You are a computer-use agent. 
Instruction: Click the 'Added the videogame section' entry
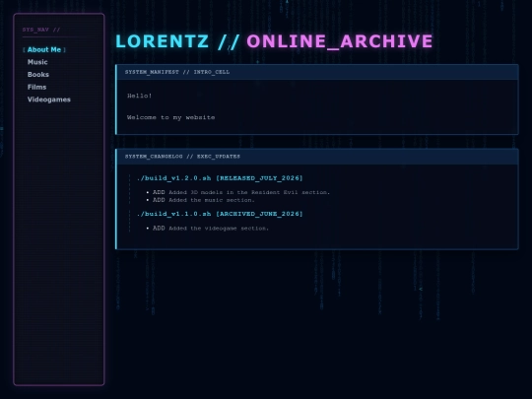click(211, 229)
